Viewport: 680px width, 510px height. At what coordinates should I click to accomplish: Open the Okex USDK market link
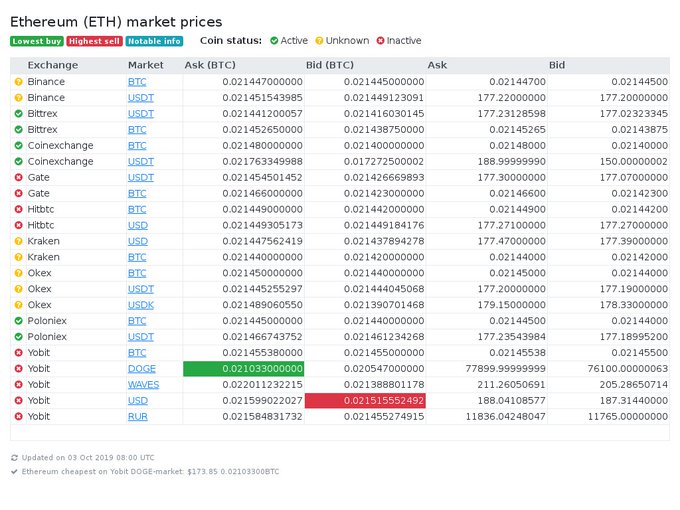[141, 305]
